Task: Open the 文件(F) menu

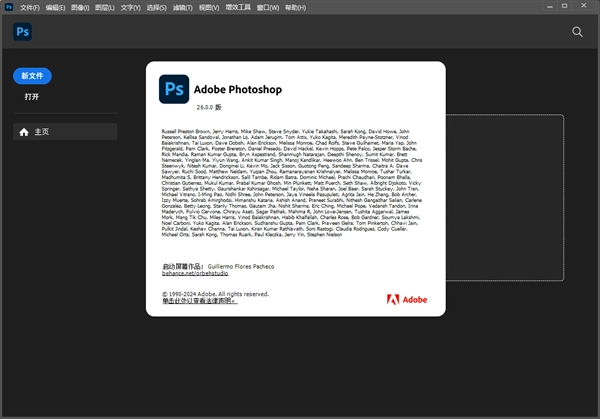Action: pos(29,7)
